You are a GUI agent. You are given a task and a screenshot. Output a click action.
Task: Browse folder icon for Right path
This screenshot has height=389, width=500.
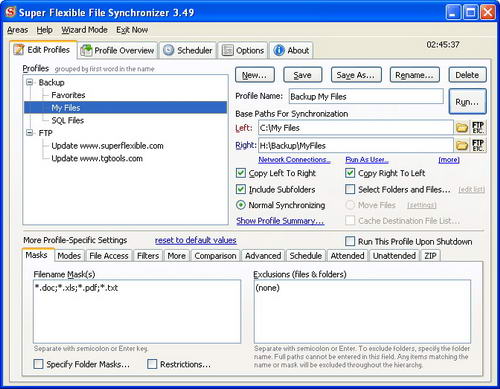click(x=462, y=145)
